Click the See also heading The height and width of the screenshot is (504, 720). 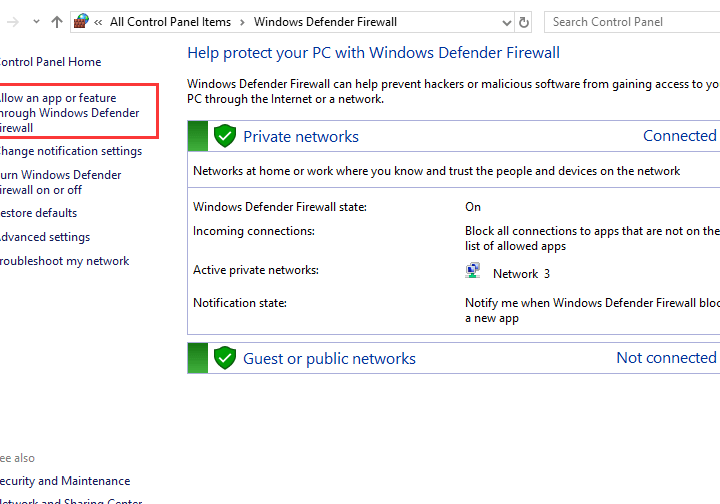(x=17, y=458)
